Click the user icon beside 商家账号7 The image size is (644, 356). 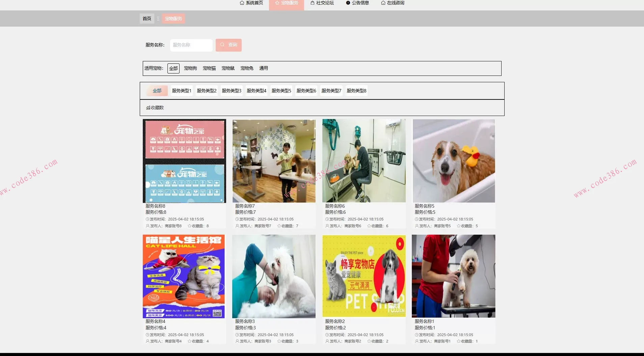click(x=237, y=226)
